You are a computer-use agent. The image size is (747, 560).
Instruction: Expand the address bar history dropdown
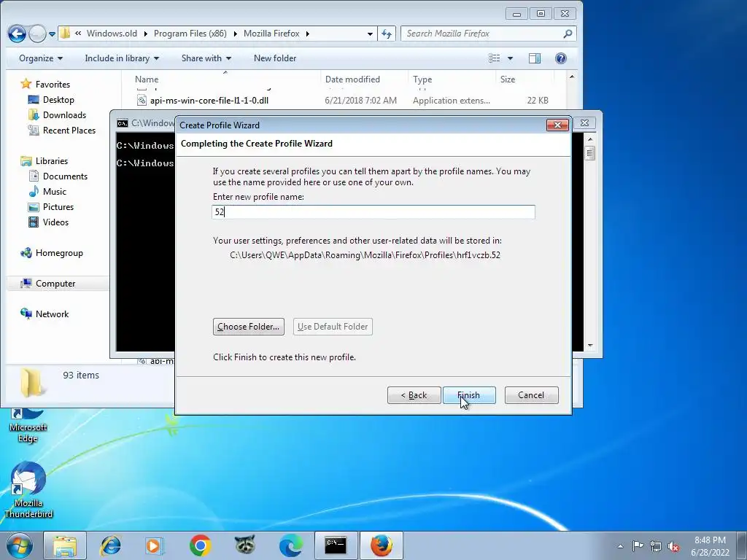pos(370,34)
